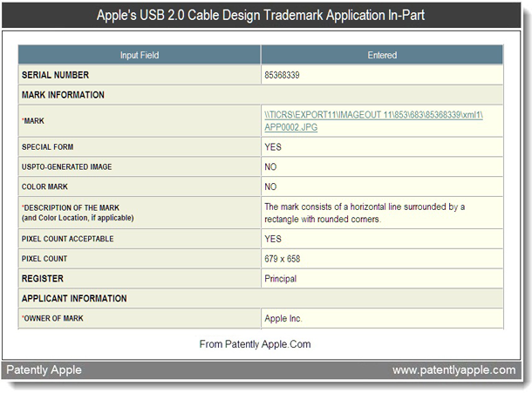The image size is (532, 393).
Task: Click the USPTO-GENERATED IMAGE field label
Action: (67, 166)
